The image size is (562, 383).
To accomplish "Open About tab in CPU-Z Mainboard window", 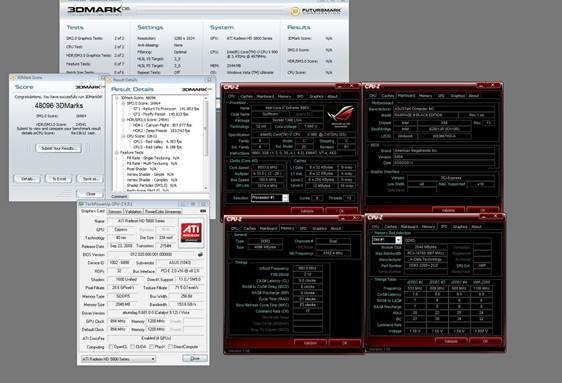I will click(x=474, y=96).
